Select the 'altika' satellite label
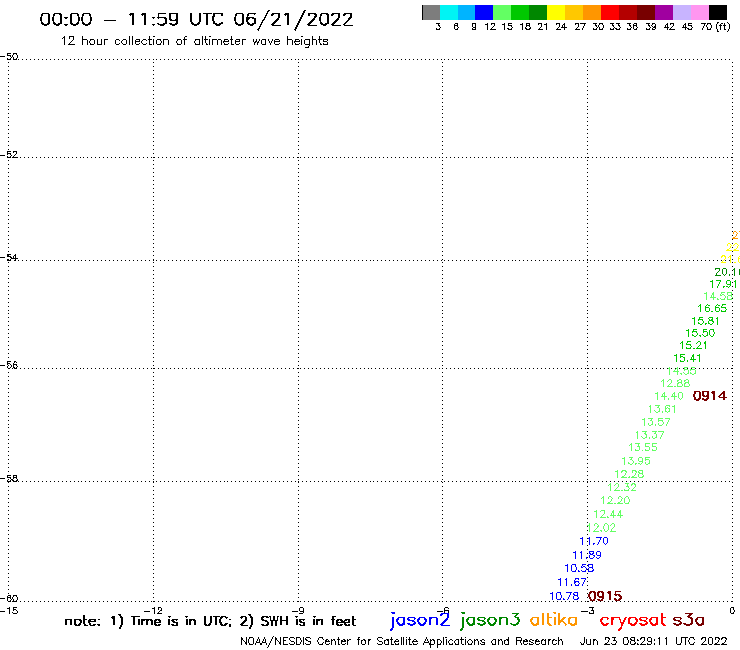740x650 pixels. click(x=554, y=619)
